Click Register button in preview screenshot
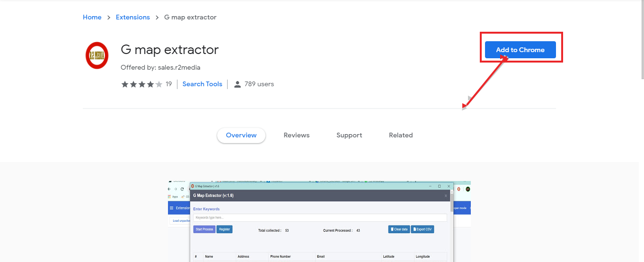Screen dimensions: 644x262 click(x=225, y=229)
